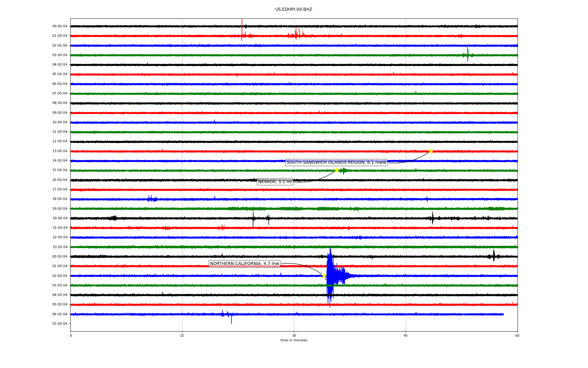The image size is (588, 368).
Task: Click the Nevada event yellow star marker
Action: pos(337,170)
